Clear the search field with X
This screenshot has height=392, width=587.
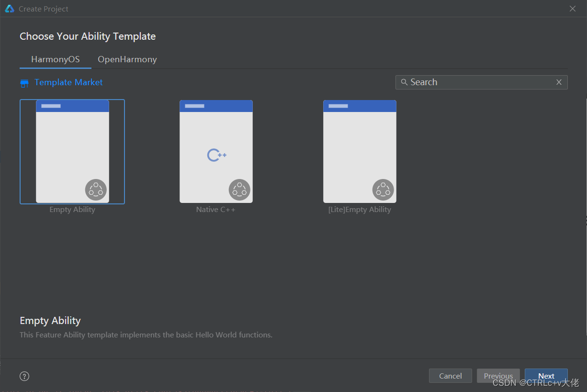pyautogui.click(x=559, y=82)
